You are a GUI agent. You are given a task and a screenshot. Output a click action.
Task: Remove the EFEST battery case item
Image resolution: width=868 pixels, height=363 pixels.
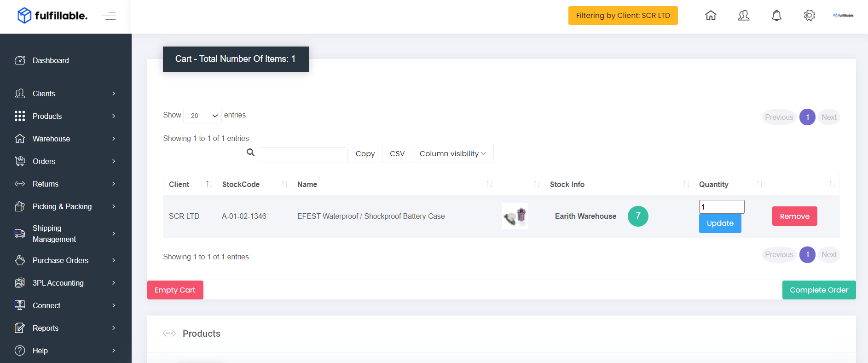pyautogui.click(x=794, y=216)
